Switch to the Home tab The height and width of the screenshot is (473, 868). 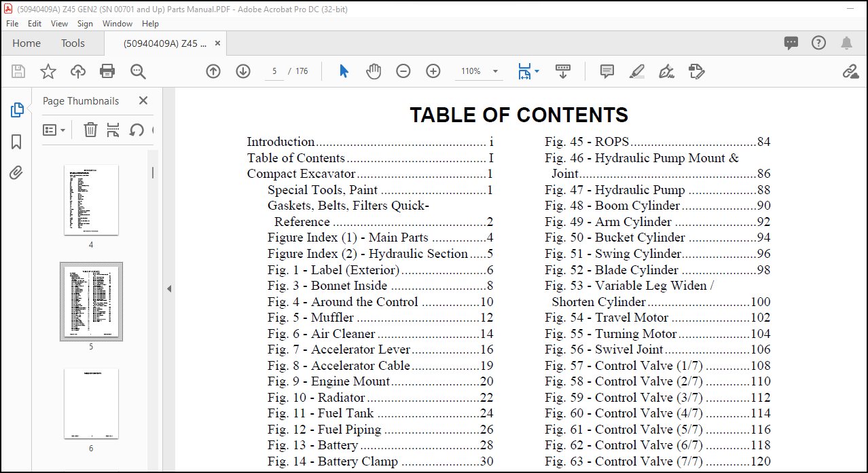point(26,43)
